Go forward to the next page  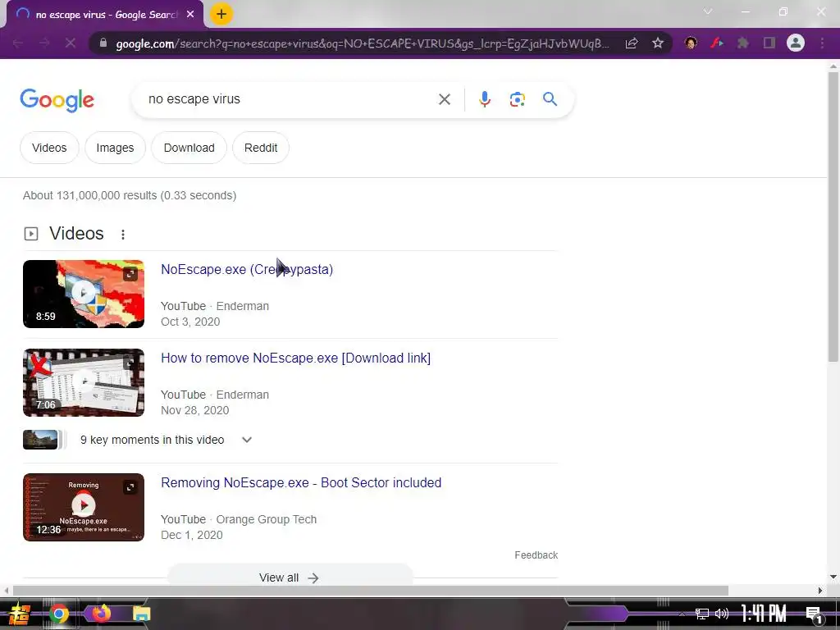[x=44, y=43]
